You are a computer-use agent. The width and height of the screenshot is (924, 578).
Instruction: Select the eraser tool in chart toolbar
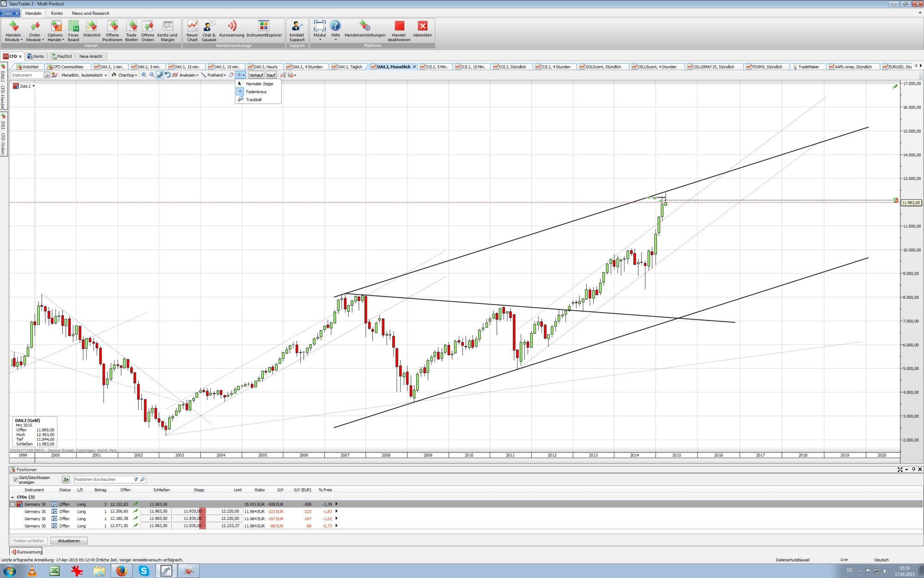(231, 75)
